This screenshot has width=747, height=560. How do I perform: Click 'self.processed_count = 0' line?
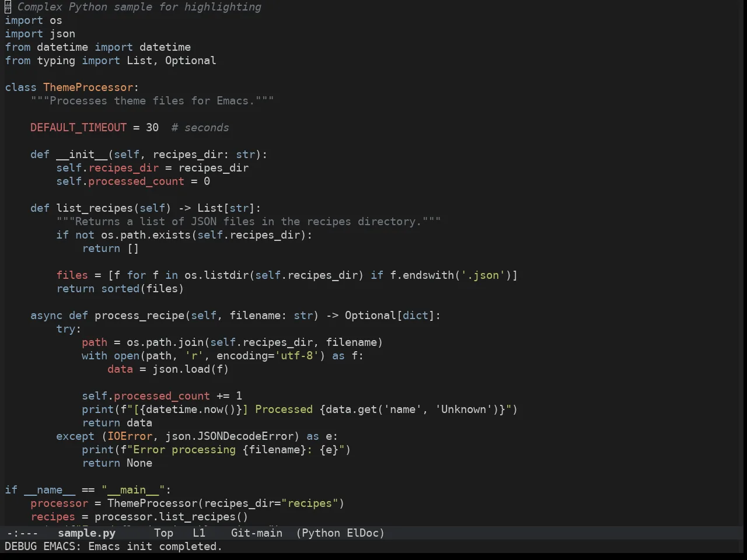(x=133, y=181)
